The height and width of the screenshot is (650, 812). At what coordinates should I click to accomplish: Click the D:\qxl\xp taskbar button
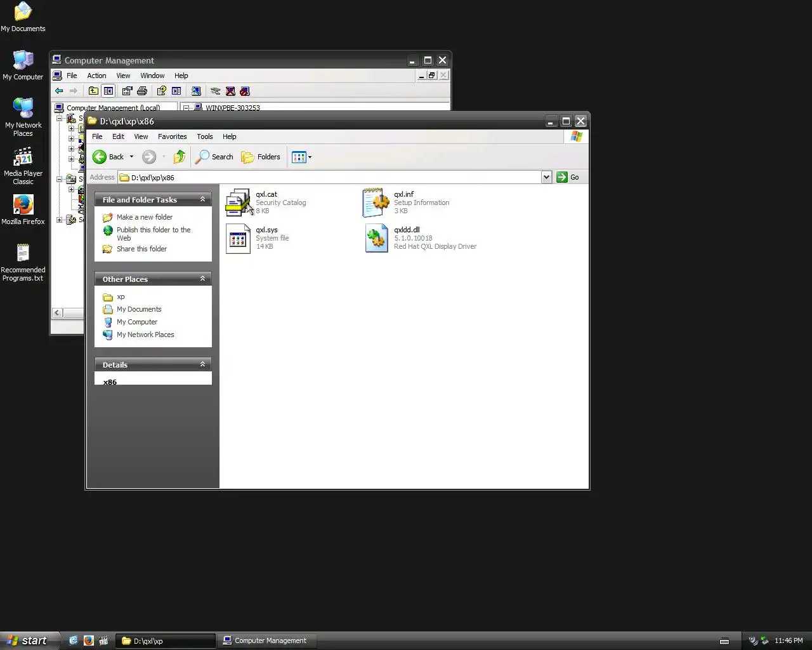point(166,640)
